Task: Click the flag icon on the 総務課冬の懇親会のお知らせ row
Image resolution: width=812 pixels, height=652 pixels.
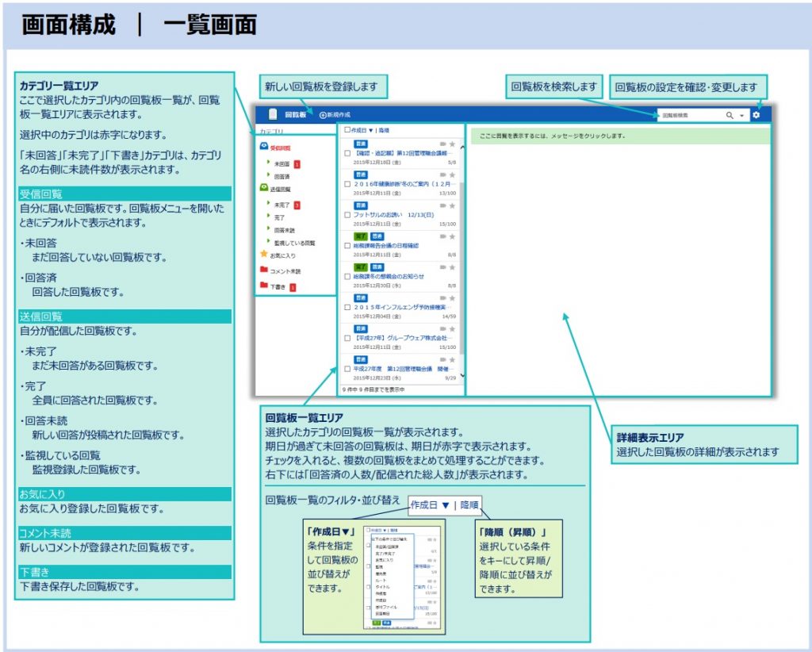Action: click(442, 267)
